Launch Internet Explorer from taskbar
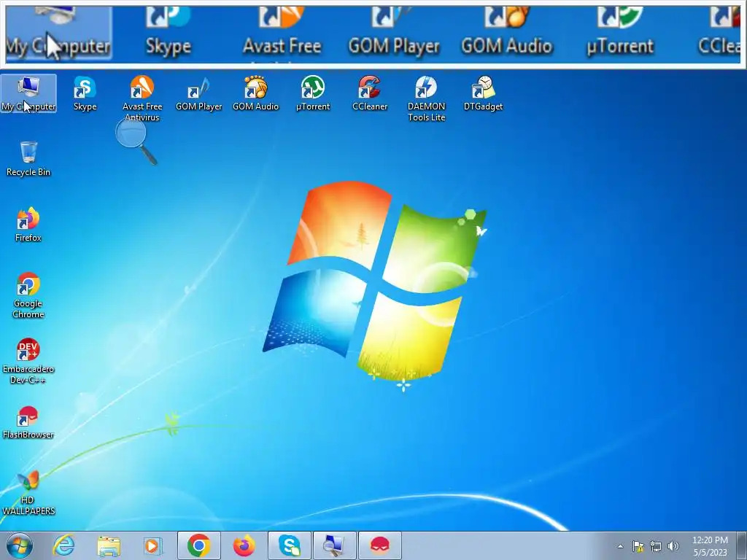 (63, 545)
